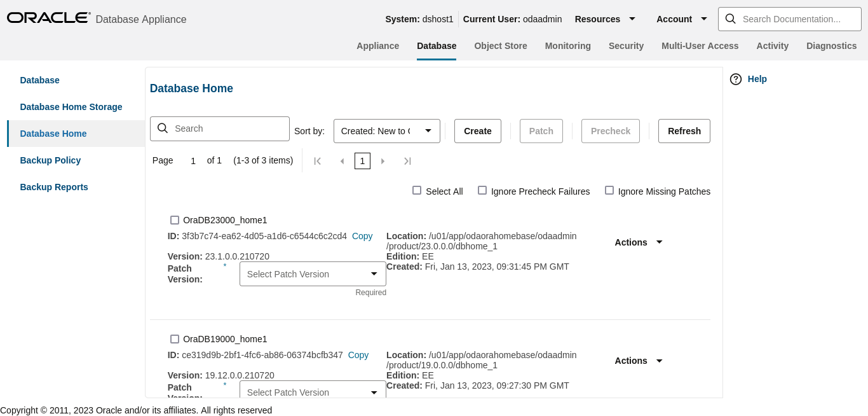Click the Database Home heading
The height and width of the screenshot is (416, 868).
[x=191, y=88]
